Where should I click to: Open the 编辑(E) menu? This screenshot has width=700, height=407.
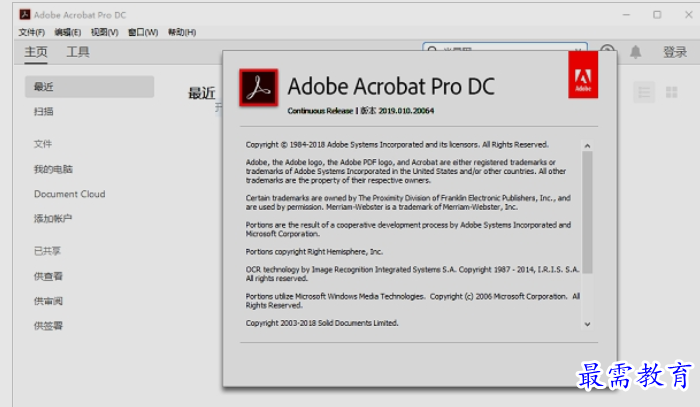coord(67,32)
